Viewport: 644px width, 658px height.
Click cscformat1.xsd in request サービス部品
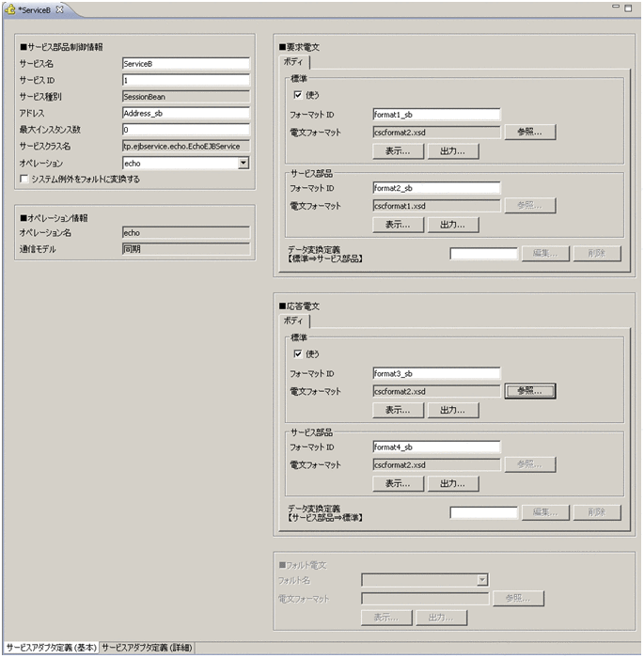(x=436, y=206)
